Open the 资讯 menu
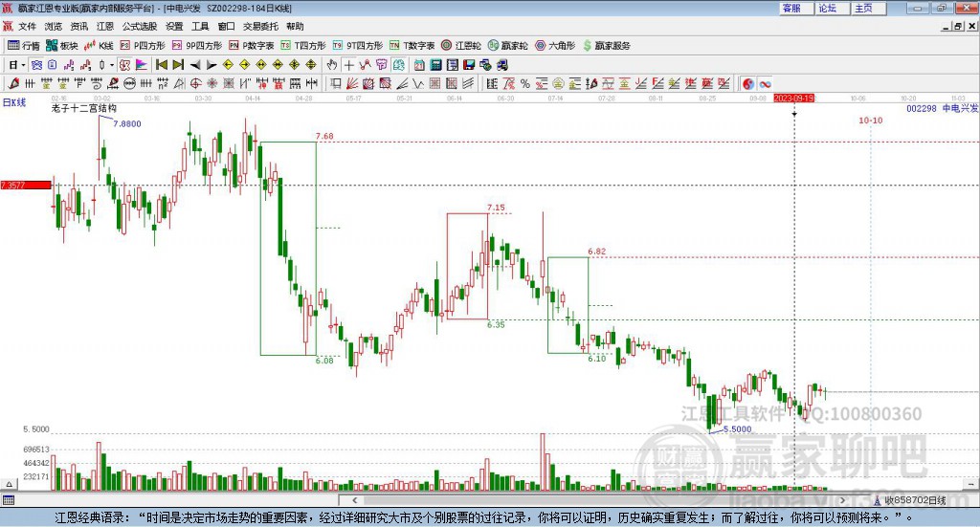 pos(79,26)
